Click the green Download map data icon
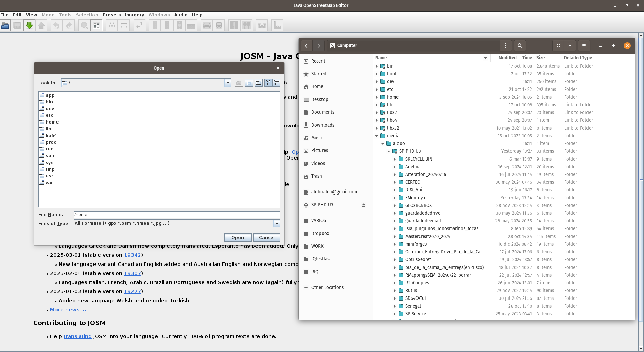Screen dimensions: 644x352 coord(29,25)
